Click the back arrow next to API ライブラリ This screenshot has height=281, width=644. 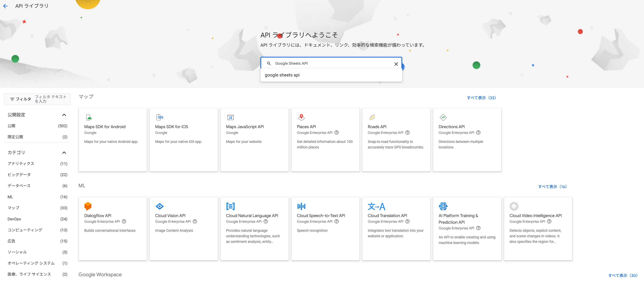[6, 6]
